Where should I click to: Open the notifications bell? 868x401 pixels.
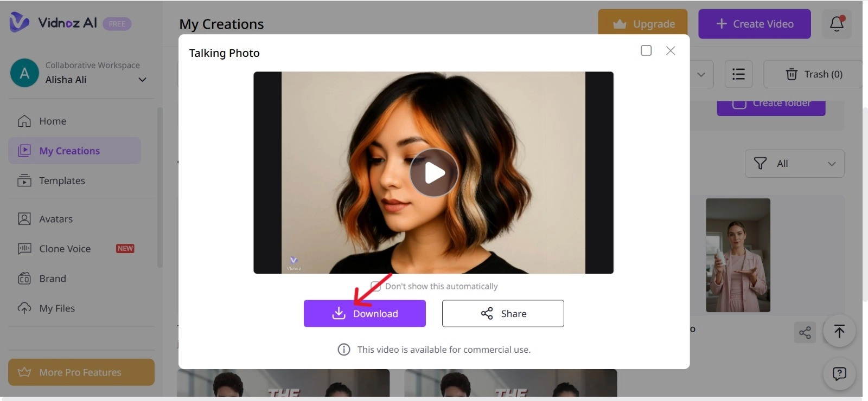(837, 24)
